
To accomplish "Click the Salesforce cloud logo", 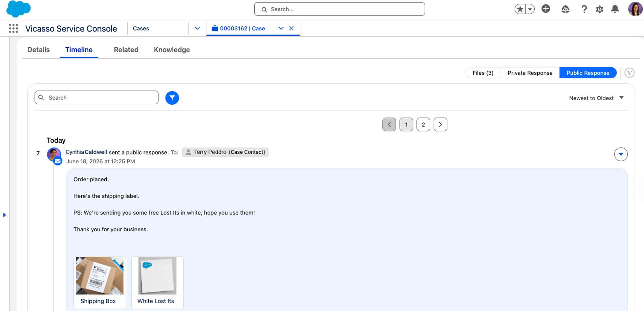I will 19,9.
